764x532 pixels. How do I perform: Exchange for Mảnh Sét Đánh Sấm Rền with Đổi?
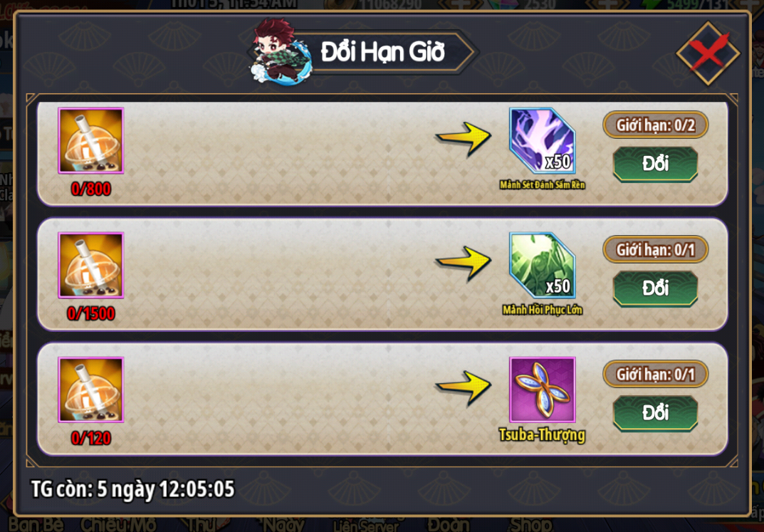[655, 165]
